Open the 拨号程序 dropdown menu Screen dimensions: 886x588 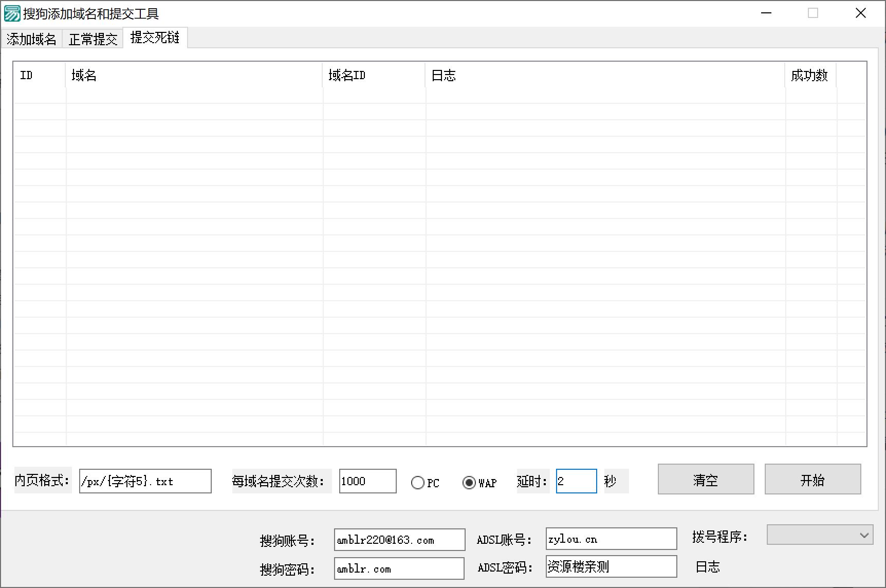coord(820,535)
